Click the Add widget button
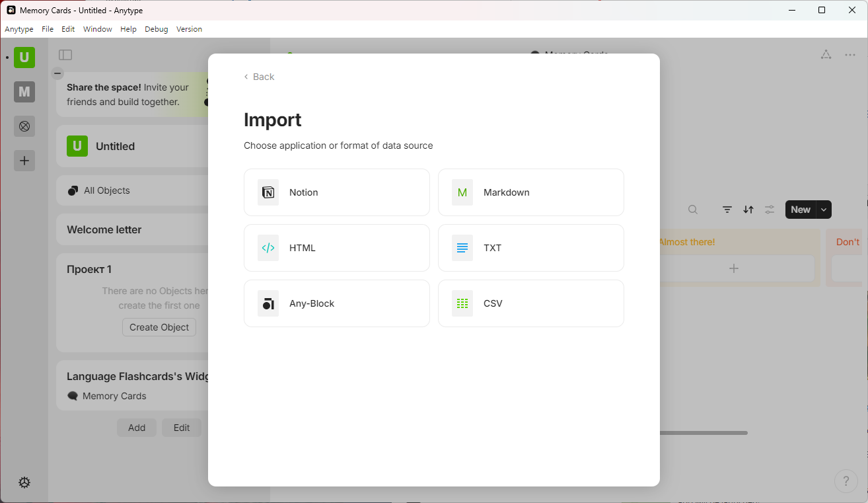 pyautogui.click(x=137, y=428)
